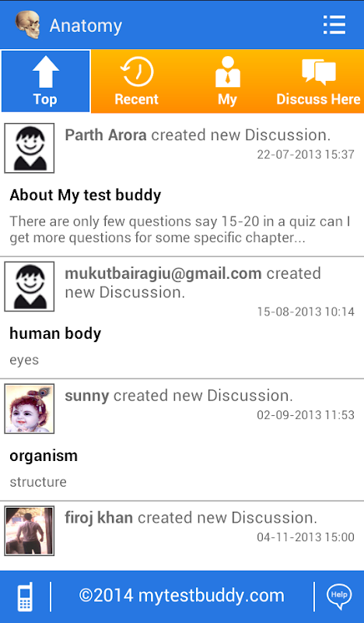The width and height of the screenshot is (364, 623).
Task: Tap Parth Arora's avatar picture
Action: tap(30, 148)
